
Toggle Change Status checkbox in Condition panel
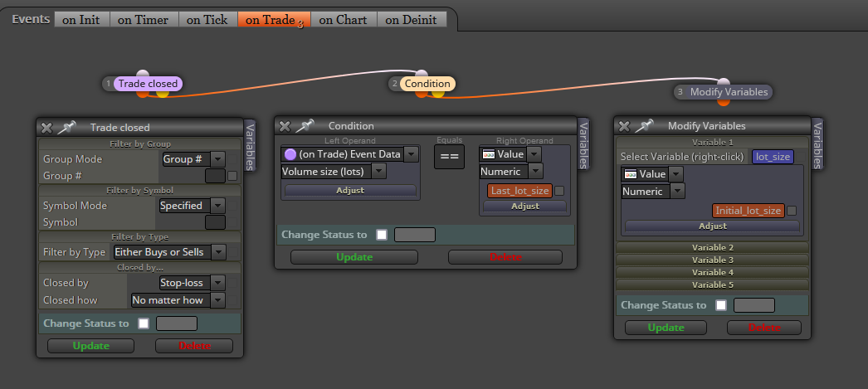(382, 235)
